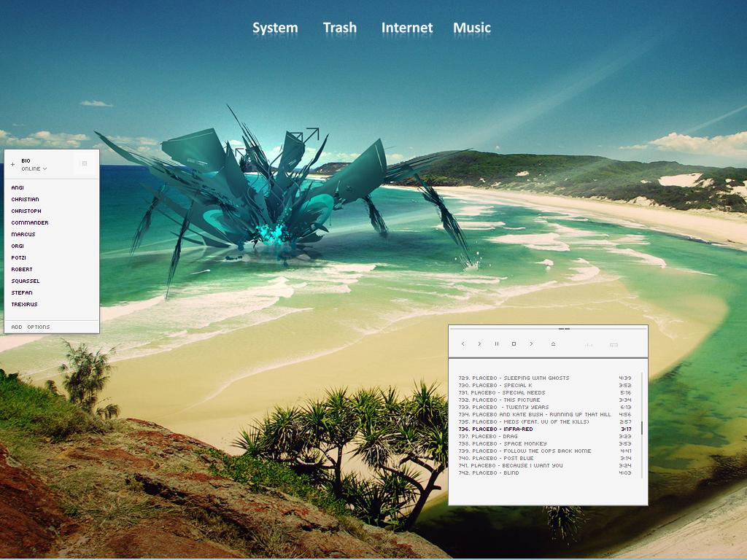Image resolution: width=747 pixels, height=560 pixels.
Task: Click the playing track 736 Infra-Red
Action: (x=545, y=429)
